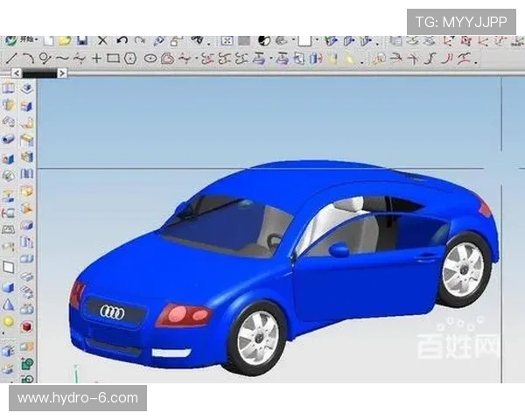Expand dropdown arrow beside white swatch
This screenshot has height=420, width=525.
pyautogui.click(x=315, y=40)
